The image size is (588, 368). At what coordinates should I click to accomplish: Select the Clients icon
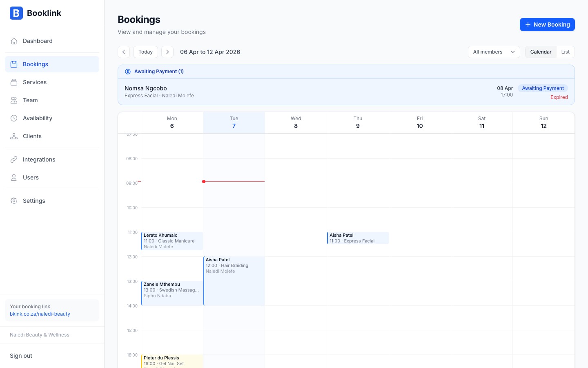(14, 136)
